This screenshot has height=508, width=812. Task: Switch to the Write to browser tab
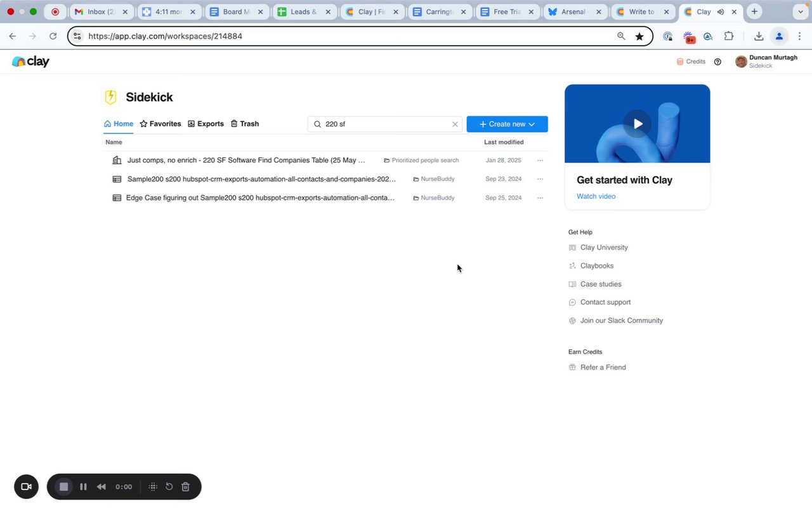coord(641,11)
